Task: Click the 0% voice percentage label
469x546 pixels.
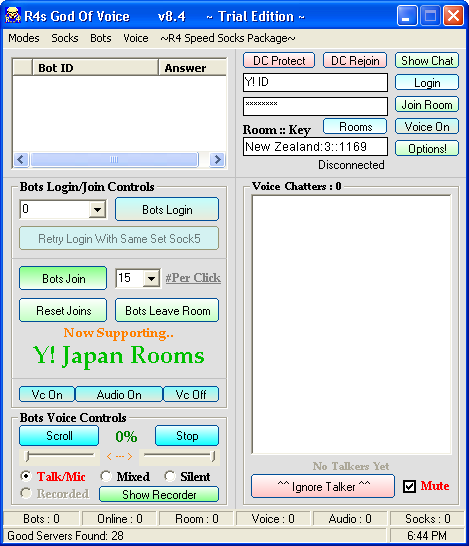Action: tap(126, 436)
